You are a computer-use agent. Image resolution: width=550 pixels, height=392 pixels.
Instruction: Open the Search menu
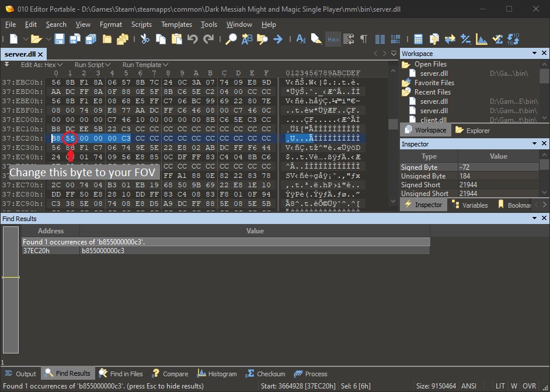(x=56, y=24)
